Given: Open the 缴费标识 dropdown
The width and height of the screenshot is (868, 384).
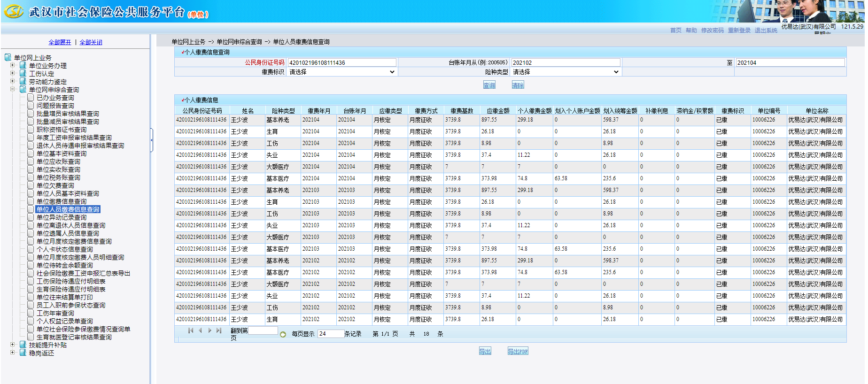Looking at the screenshot, I should coord(342,72).
